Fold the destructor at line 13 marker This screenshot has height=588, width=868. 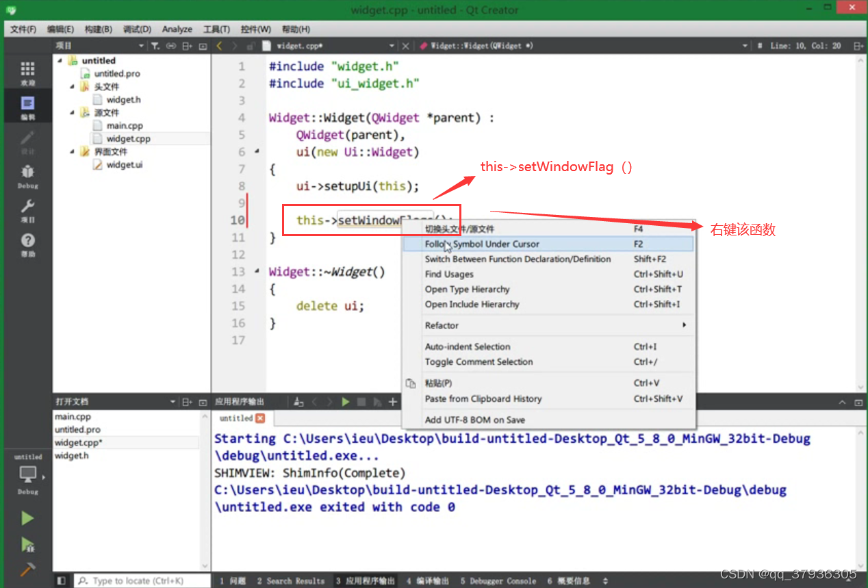tap(257, 271)
